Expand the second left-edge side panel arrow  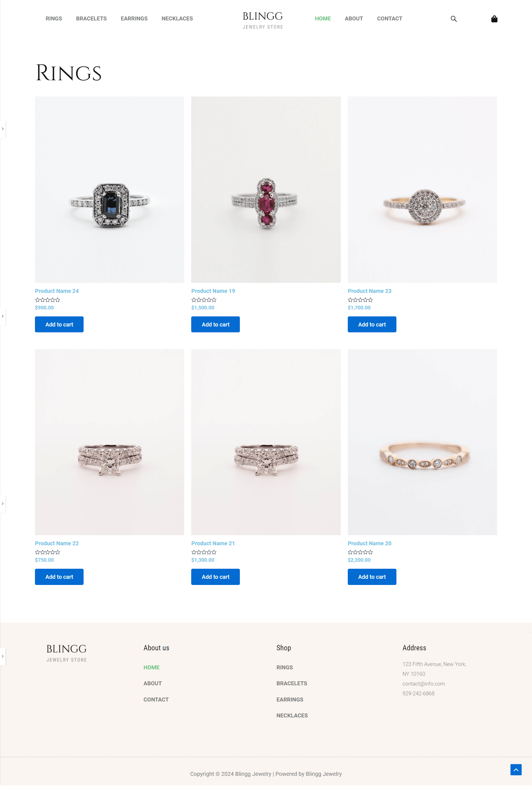tap(3, 316)
